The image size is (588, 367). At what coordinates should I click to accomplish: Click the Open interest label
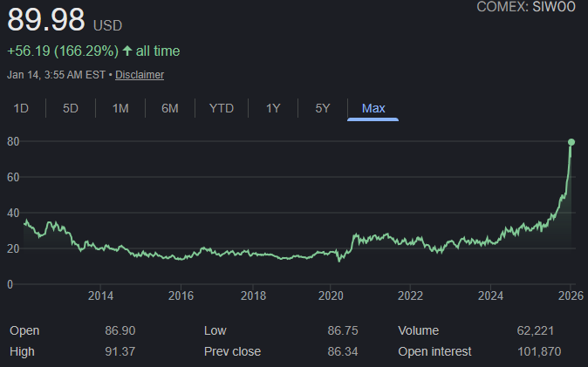click(434, 351)
